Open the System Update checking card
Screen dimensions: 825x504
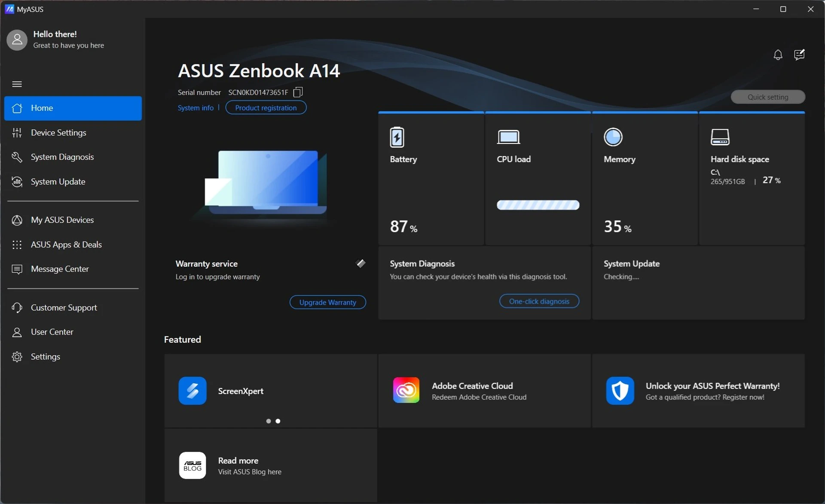click(x=698, y=283)
